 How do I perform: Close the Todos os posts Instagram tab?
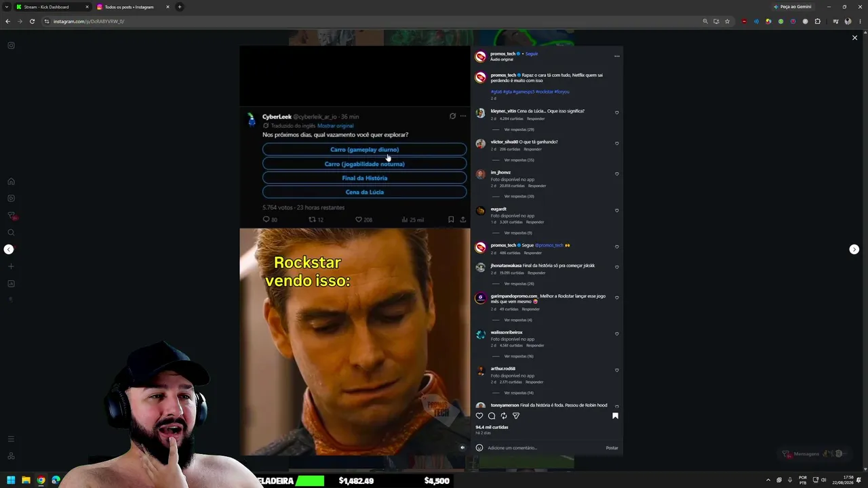coord(167,7)
